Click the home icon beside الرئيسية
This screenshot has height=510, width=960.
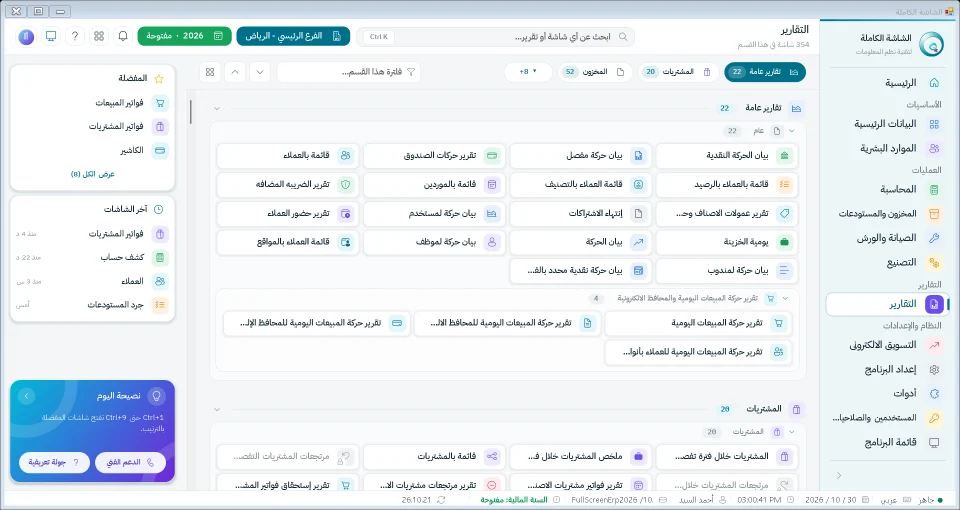(934, 83)
